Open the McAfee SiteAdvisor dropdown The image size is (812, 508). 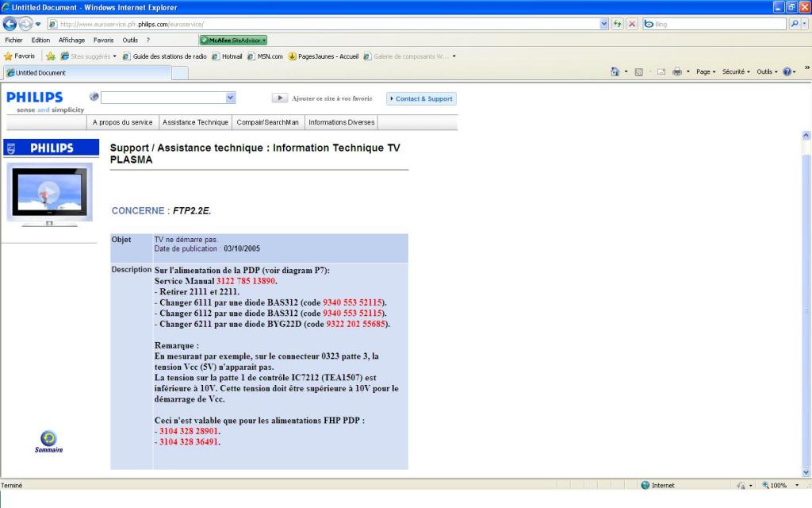[x=233, y=40]
